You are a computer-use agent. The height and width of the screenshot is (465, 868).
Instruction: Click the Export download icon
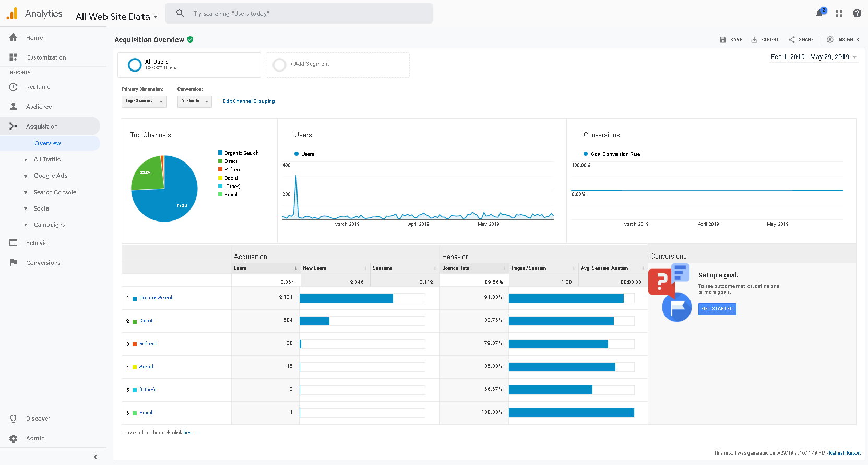tap(754, 40)
